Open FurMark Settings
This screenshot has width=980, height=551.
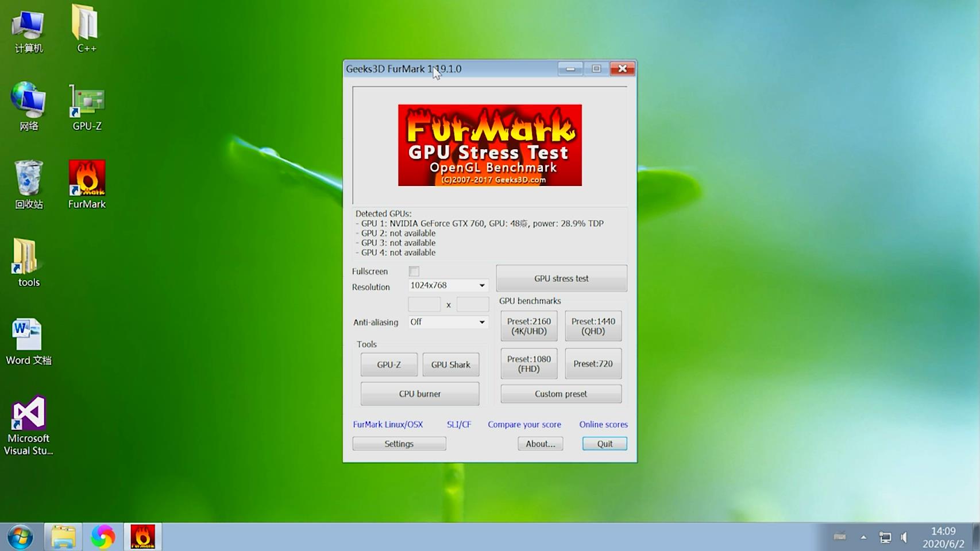pyautogui.click(x=399, y=443)
